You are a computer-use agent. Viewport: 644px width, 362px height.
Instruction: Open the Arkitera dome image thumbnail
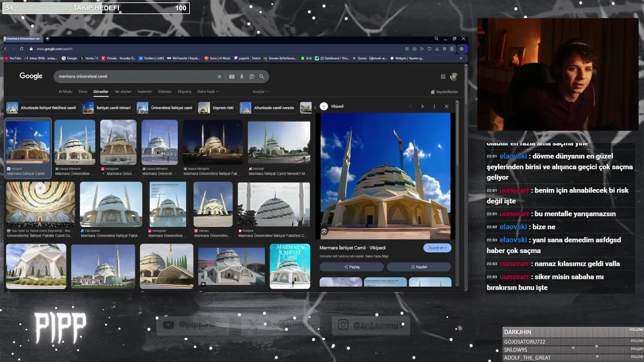pos(274,204)
